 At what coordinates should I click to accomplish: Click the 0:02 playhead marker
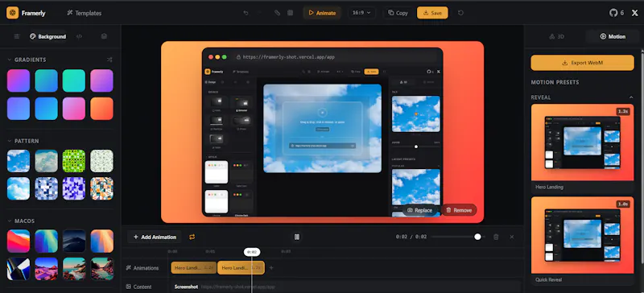click(252, 252)
